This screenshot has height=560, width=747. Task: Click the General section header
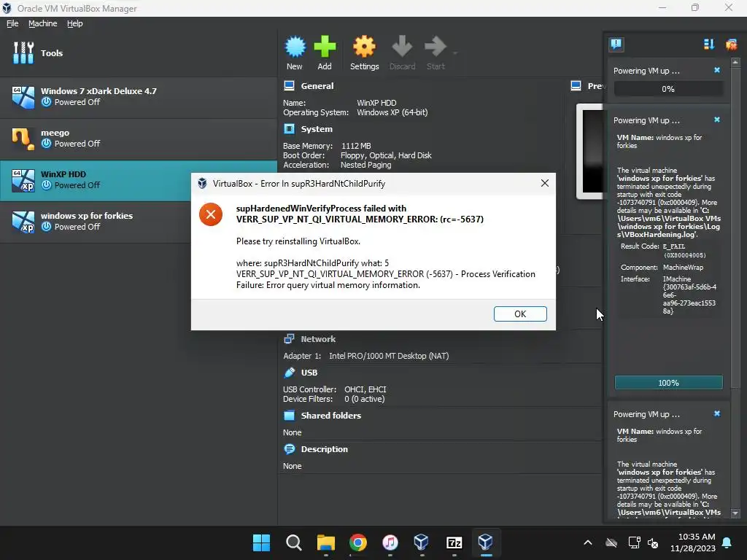point(317,86)
